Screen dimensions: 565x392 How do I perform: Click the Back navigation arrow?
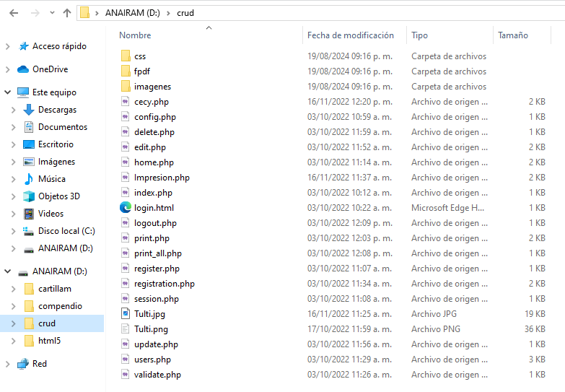point(14,13)
